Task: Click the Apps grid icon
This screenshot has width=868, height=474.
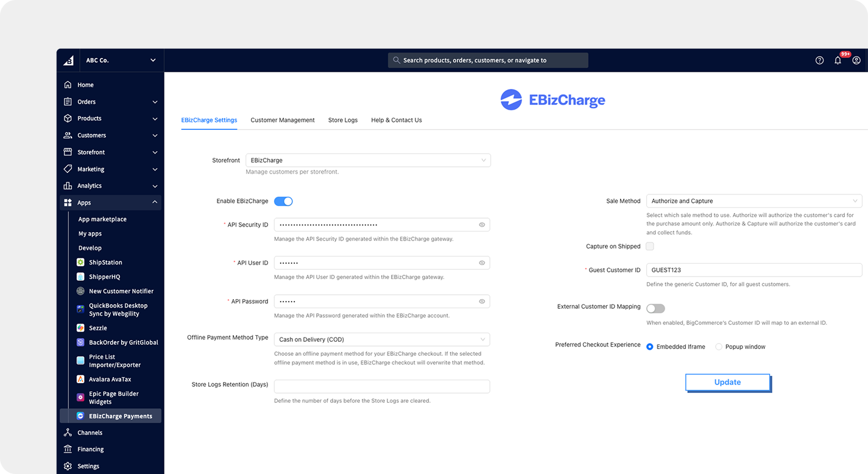Action: tap(68, 202)
